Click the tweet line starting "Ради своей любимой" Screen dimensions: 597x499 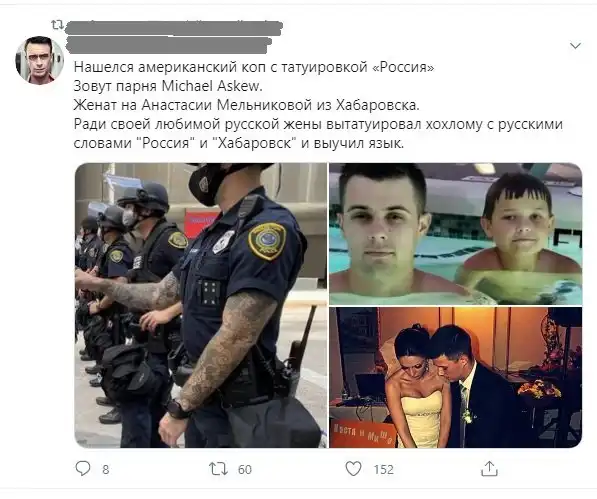(318, 124)
